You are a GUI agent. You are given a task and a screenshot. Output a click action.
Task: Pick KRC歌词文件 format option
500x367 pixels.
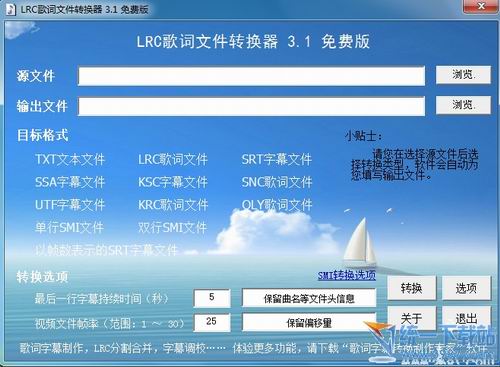coord(173,205)
